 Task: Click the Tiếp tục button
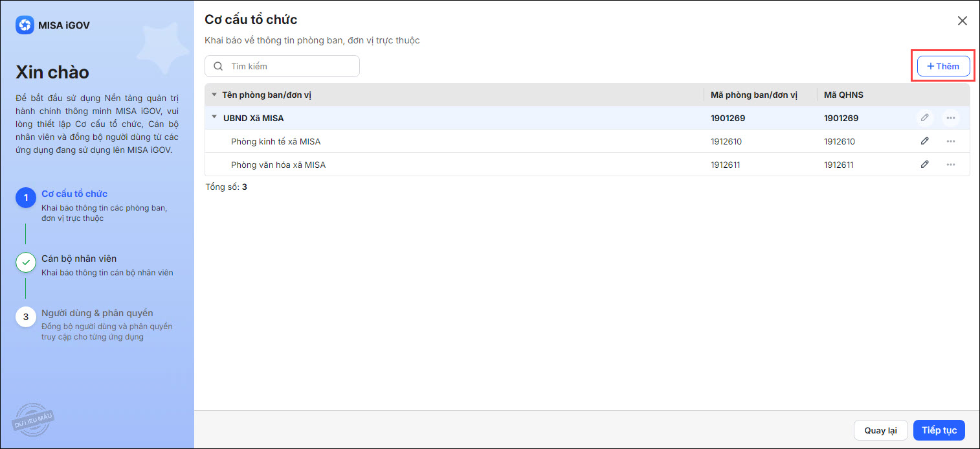(939, 430)
